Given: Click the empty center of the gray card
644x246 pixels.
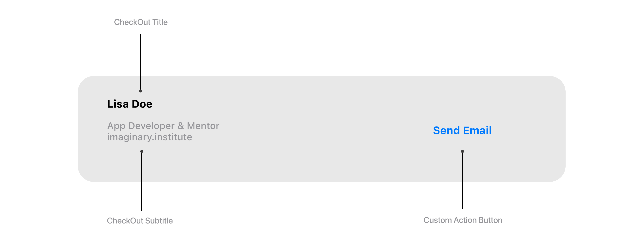Looking at the screenshot, I should [321, 129].
